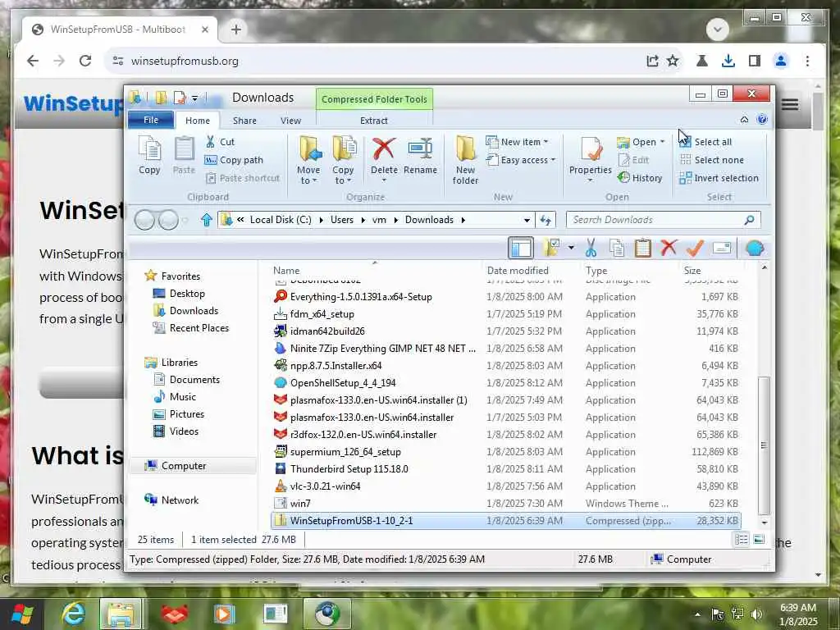Click Copy path in the ribbon

235,160
